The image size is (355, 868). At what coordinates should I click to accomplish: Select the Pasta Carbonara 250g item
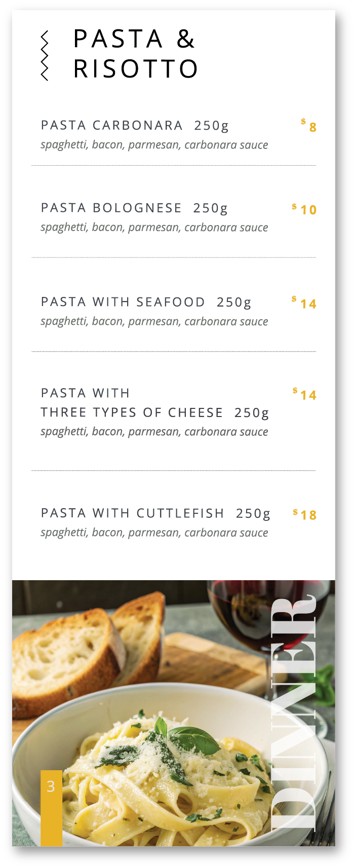click(135, 125)
